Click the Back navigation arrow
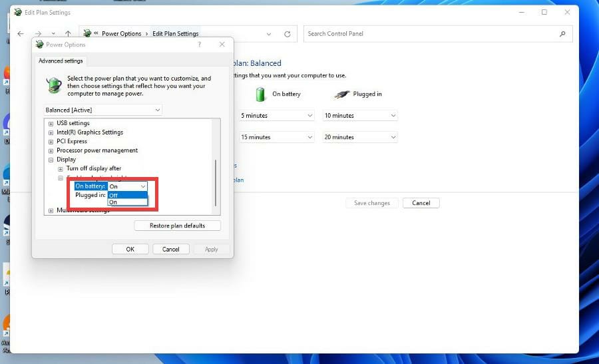Screen dimensions: 599x364 [20, 34]
